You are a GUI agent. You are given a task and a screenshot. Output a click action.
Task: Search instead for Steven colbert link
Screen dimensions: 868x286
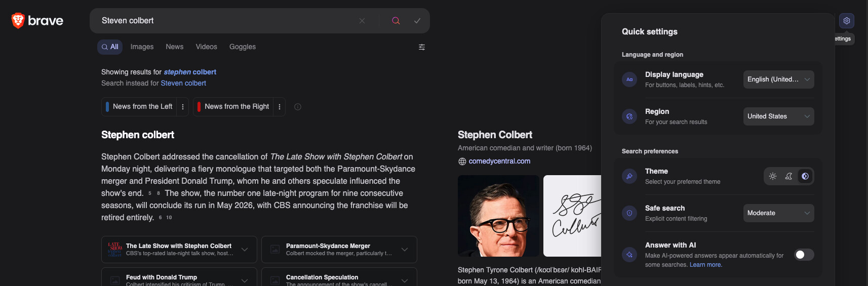tap(183, 84)
